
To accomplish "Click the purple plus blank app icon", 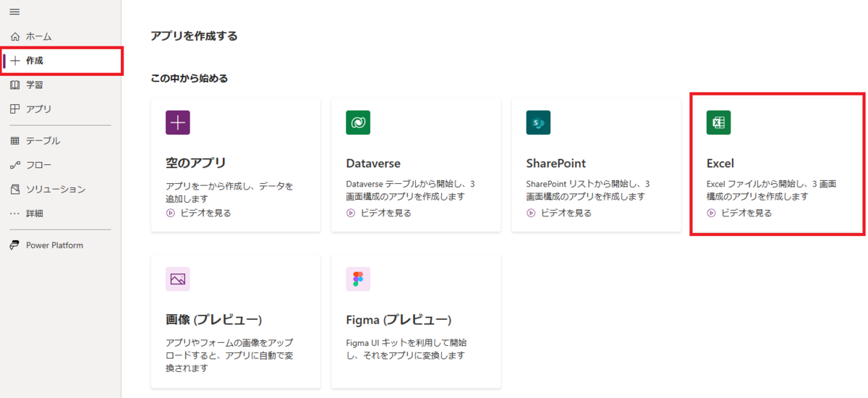I will click(178, 123).
